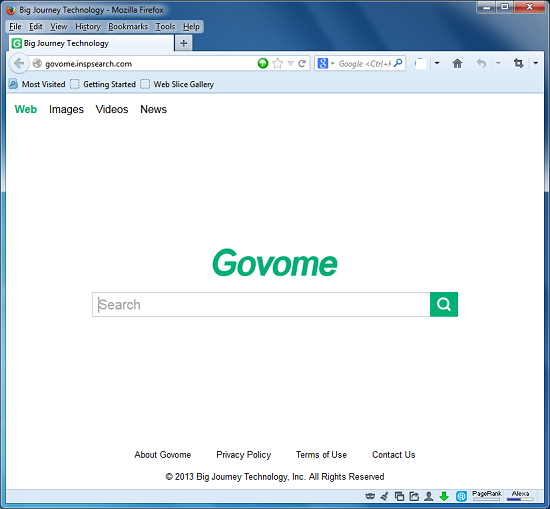
Task: Click the Google search engine icon
Action: point(322,63)
